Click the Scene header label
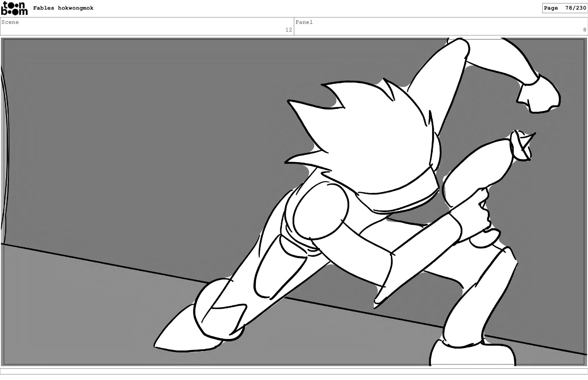Viewport: 588px width, 380px height. [x=10, y=22]
